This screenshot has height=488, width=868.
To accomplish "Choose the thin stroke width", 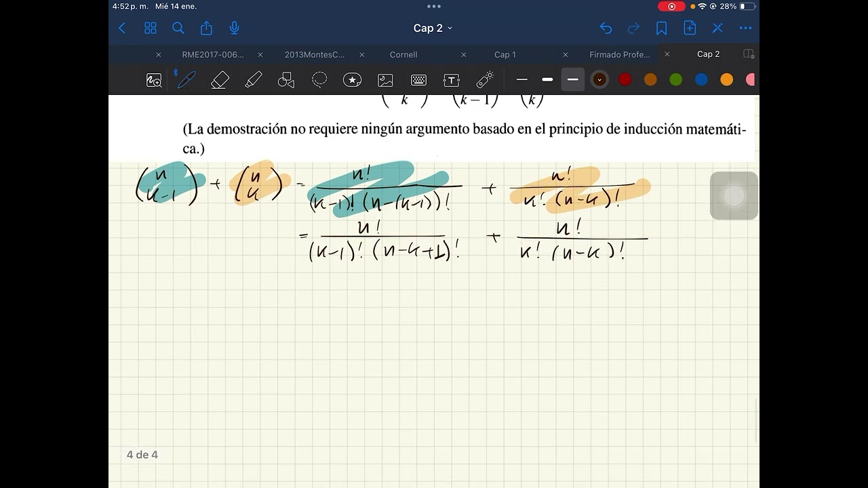I will coord(521,80).
